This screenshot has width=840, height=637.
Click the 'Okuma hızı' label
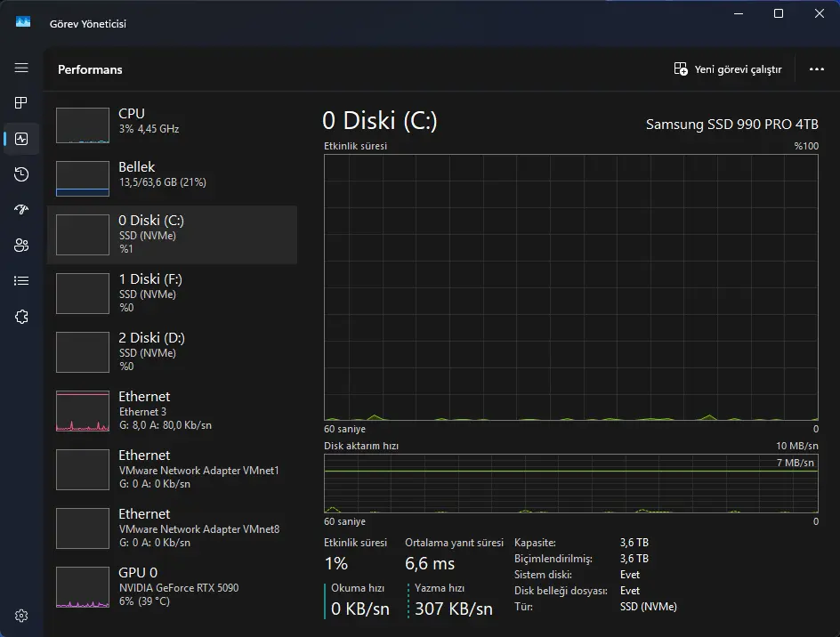pos(358,588)
